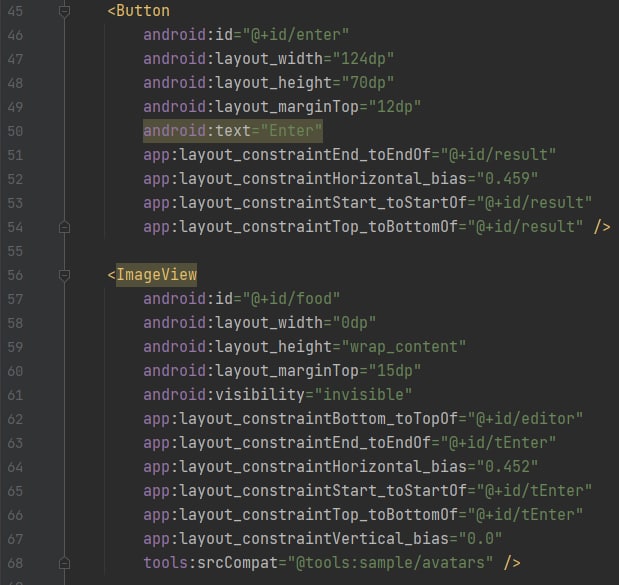
Task: Click line number 56 in gutter
Action: (x=15, y=275)
